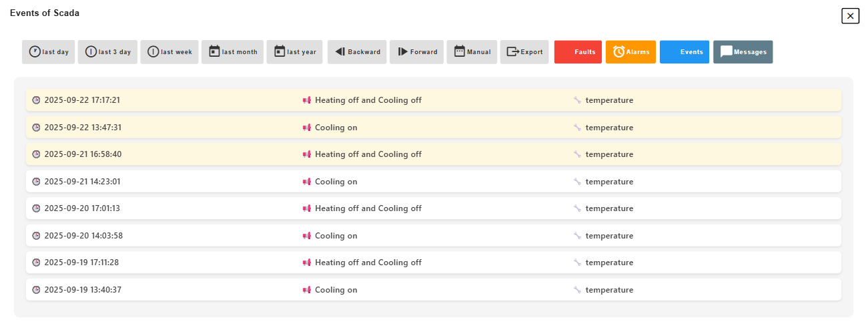Filter events by last week
Image resolution: width=868 pixels, height=332 pixels.
tap(169, 52)
